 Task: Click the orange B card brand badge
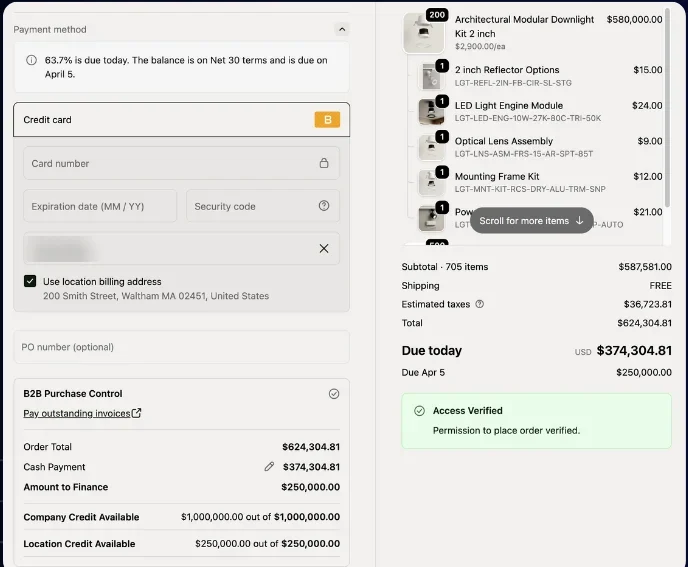click(327, 120)
